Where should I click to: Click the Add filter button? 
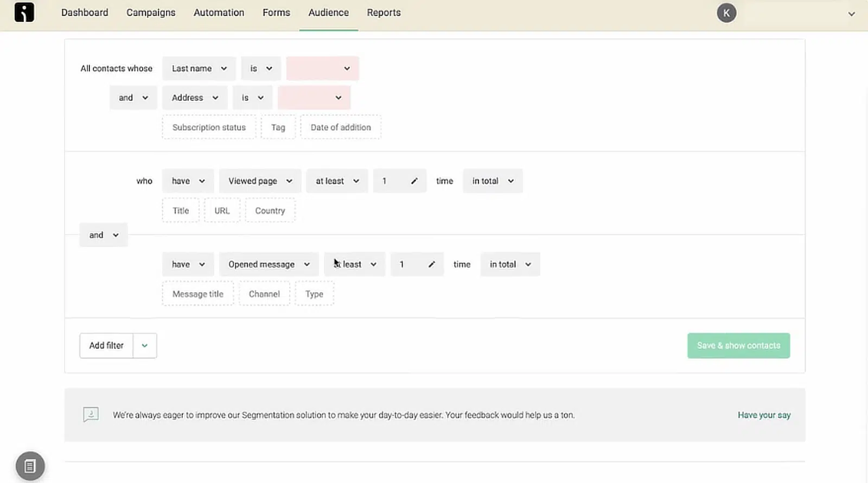coord(106,346)
